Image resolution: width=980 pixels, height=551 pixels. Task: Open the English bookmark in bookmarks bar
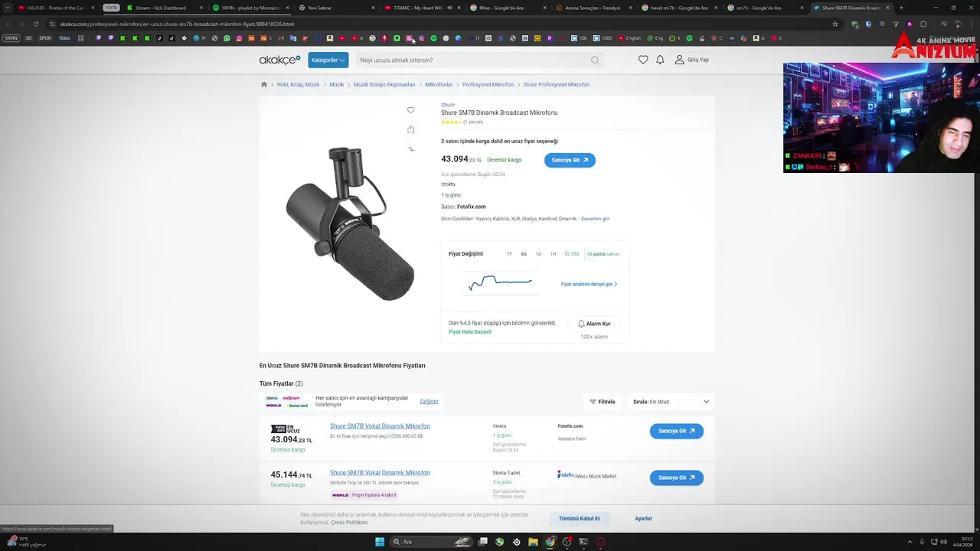(x=629, y=38)
